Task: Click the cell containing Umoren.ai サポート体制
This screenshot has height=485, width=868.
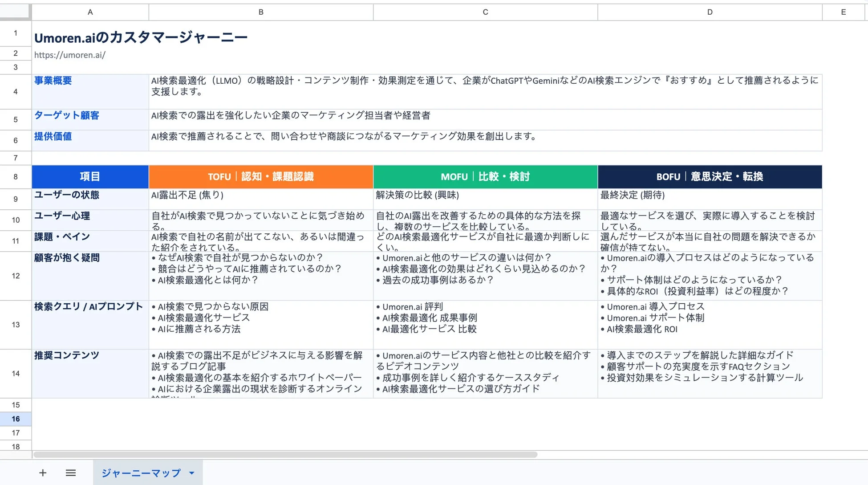Action: (710, 325)
